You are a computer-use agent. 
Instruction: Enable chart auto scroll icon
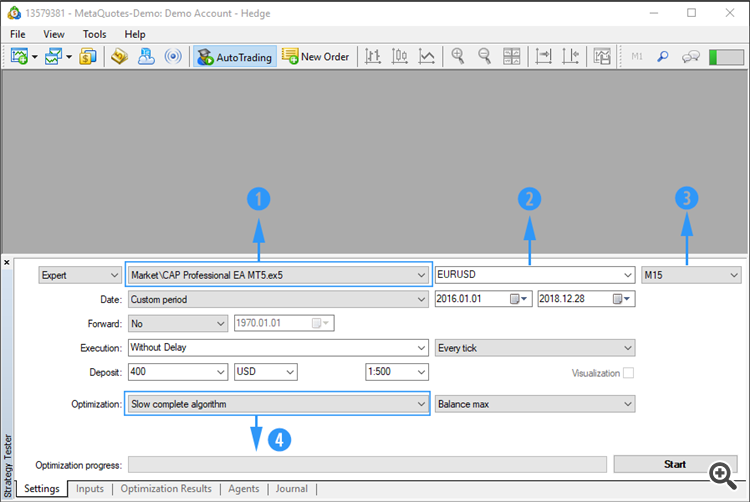pos(543,56)
